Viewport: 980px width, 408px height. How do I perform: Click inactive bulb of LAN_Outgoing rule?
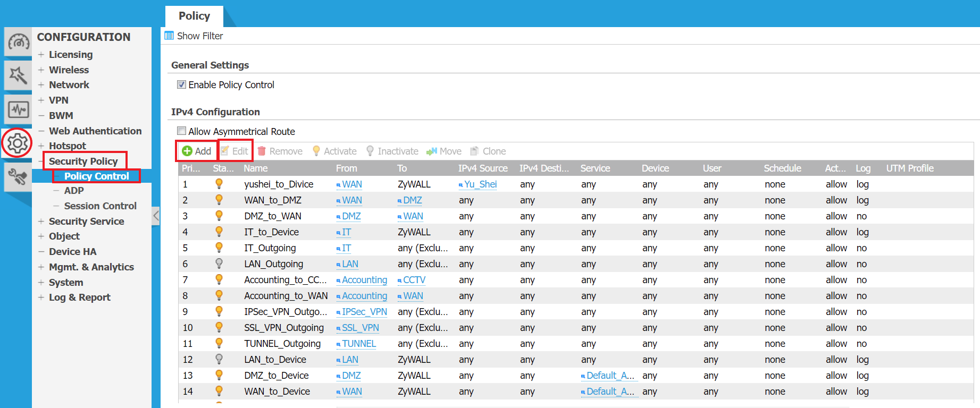(219, 263)
